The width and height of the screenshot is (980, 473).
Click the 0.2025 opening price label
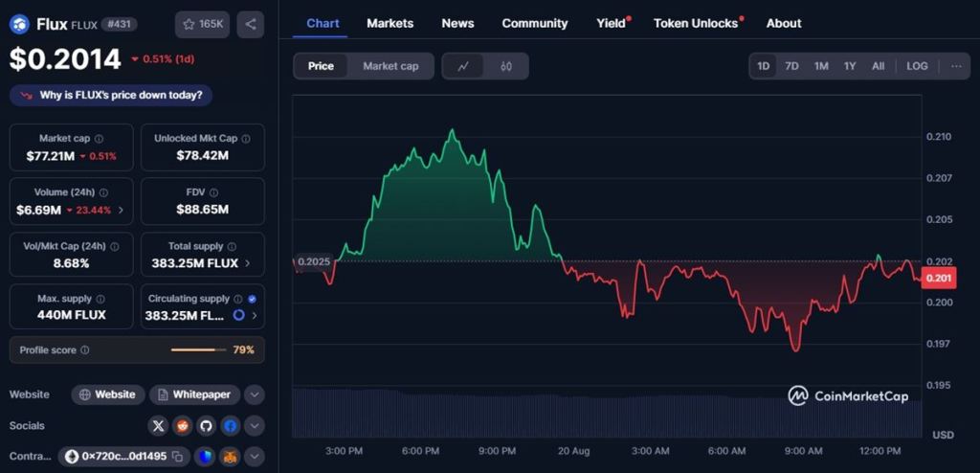[x=314, y=261]
